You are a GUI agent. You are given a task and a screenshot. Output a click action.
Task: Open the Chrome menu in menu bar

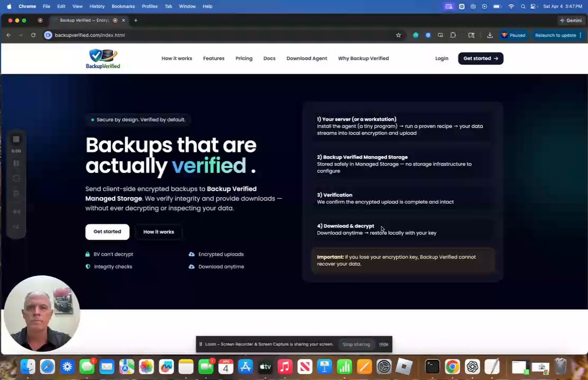[27, 6]
